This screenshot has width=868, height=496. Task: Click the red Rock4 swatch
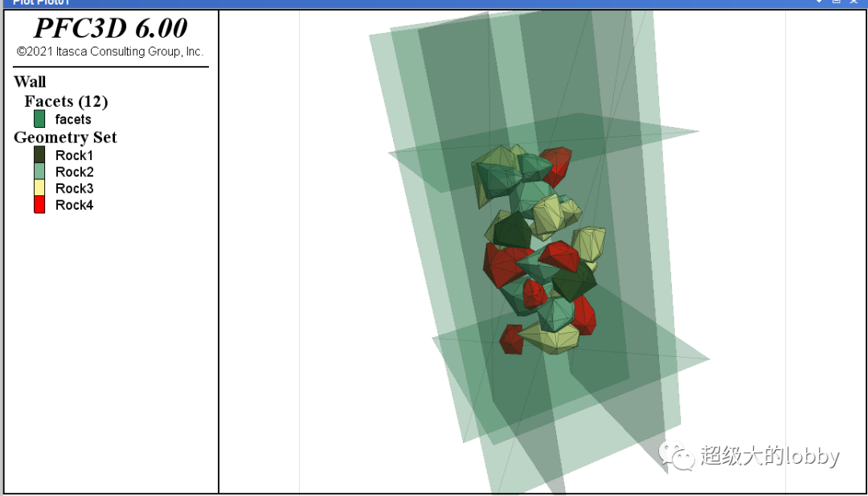(x=39, y=205)
